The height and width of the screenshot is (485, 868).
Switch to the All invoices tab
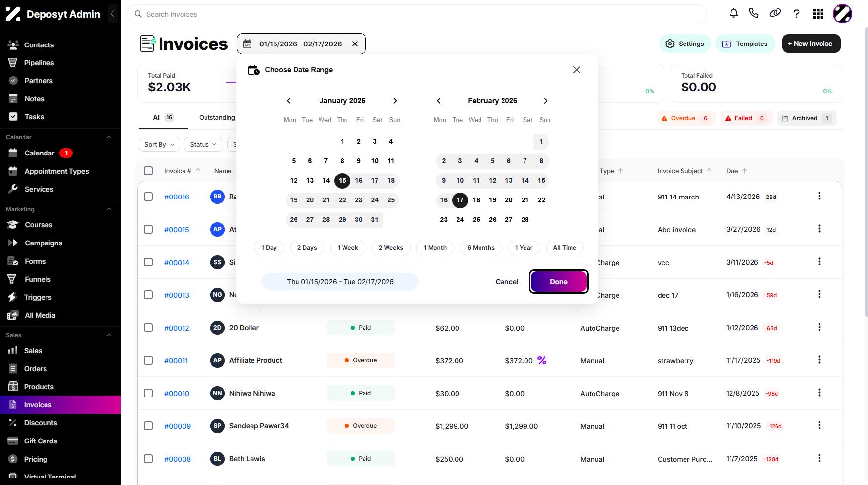163,117
